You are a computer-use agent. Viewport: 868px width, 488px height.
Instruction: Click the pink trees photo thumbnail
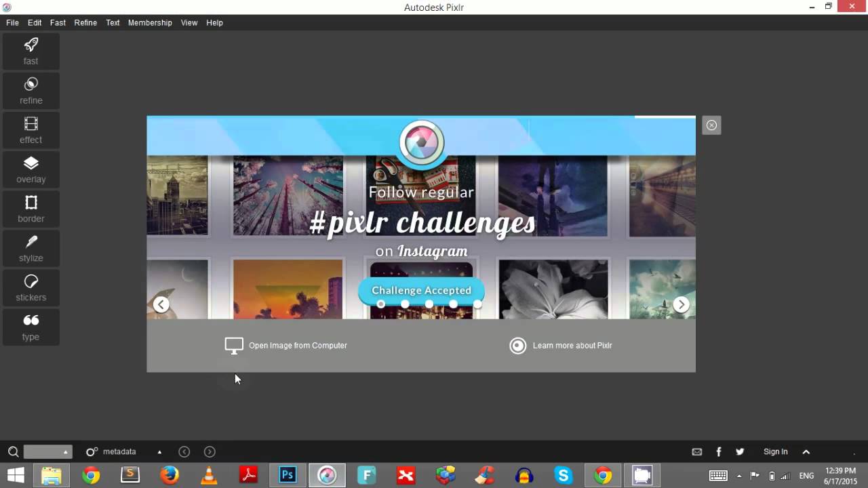[288, 196]
